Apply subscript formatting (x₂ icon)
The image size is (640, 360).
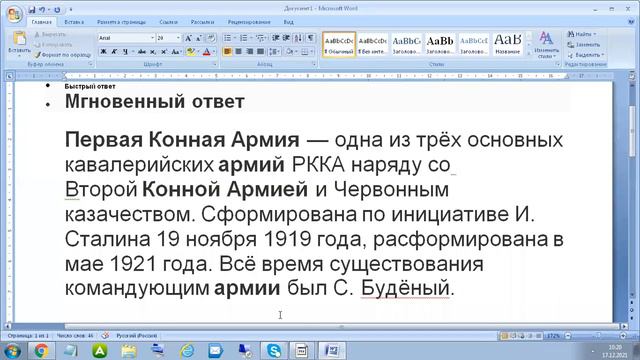click(153, 51)
